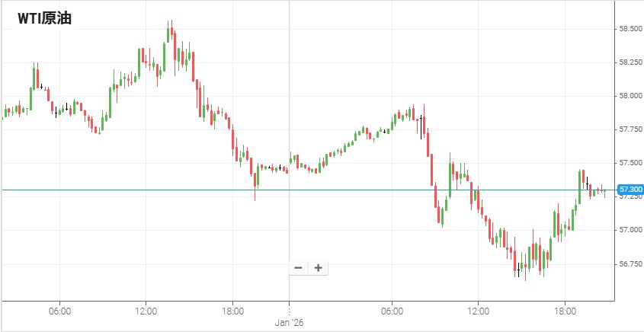Click the second 06:00 time axis label

(x=392, y=311)
